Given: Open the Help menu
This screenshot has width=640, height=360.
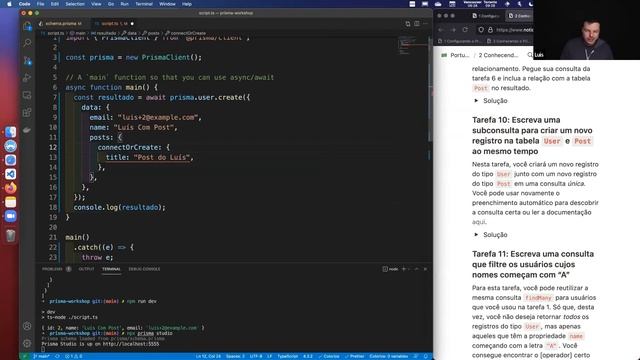Looking at the screenshot, I should pos(187,4).
